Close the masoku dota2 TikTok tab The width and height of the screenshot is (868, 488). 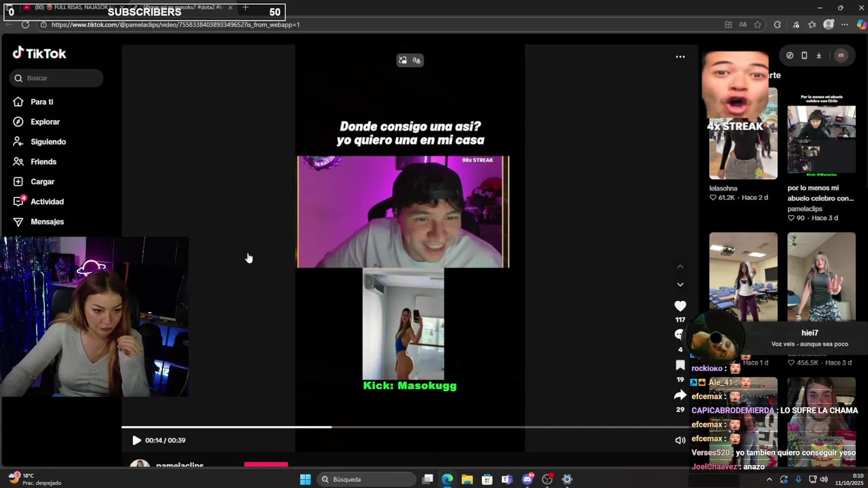click(231, 7)
